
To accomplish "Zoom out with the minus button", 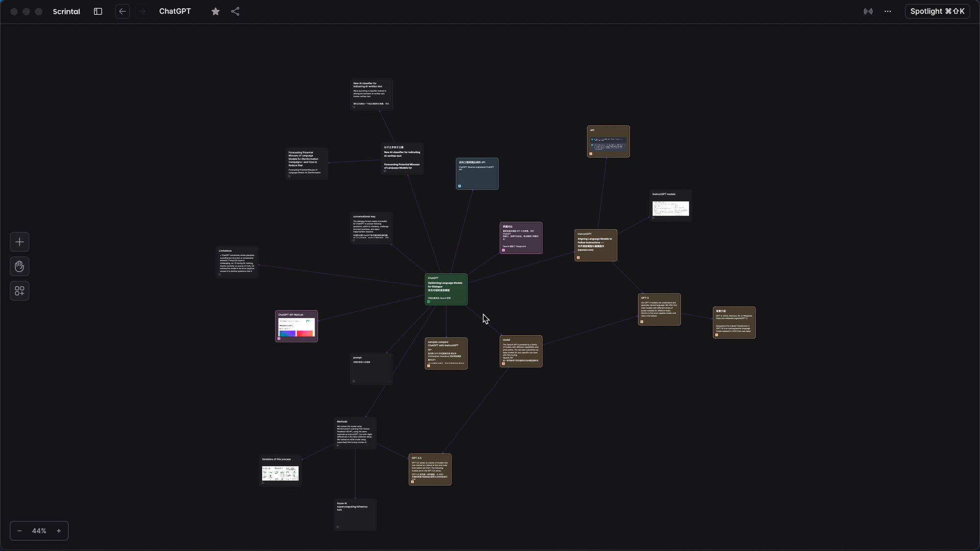I will coord(20,531).
